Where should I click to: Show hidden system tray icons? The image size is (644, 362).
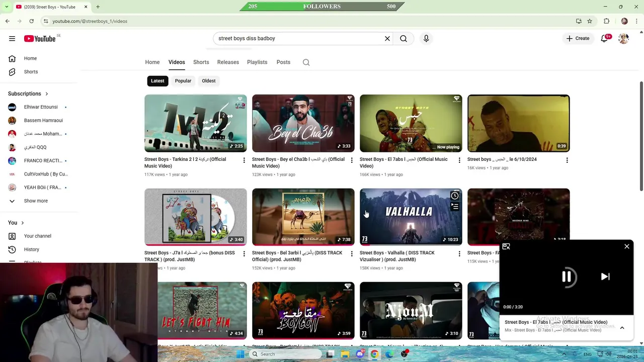564,354
